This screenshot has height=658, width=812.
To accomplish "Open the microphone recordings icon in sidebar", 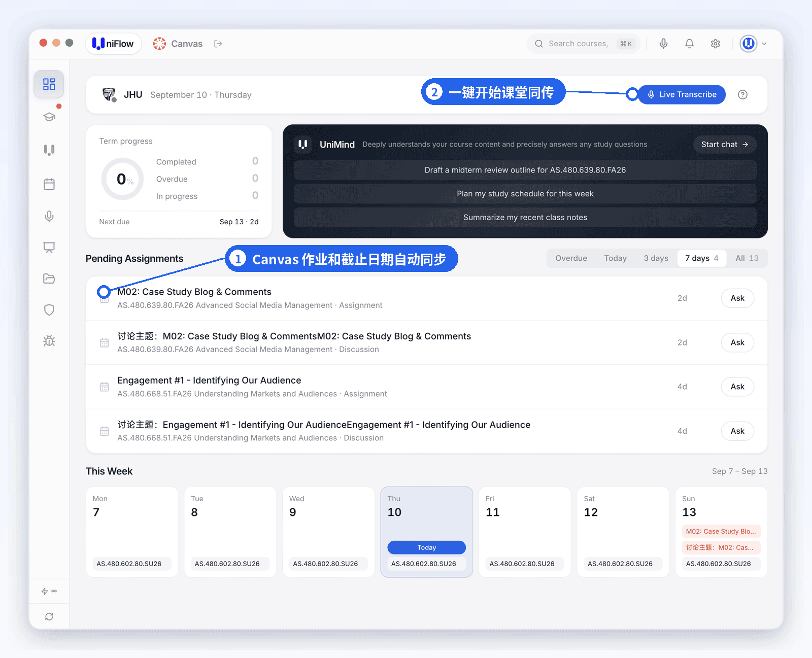I will [x=49, y=216].
